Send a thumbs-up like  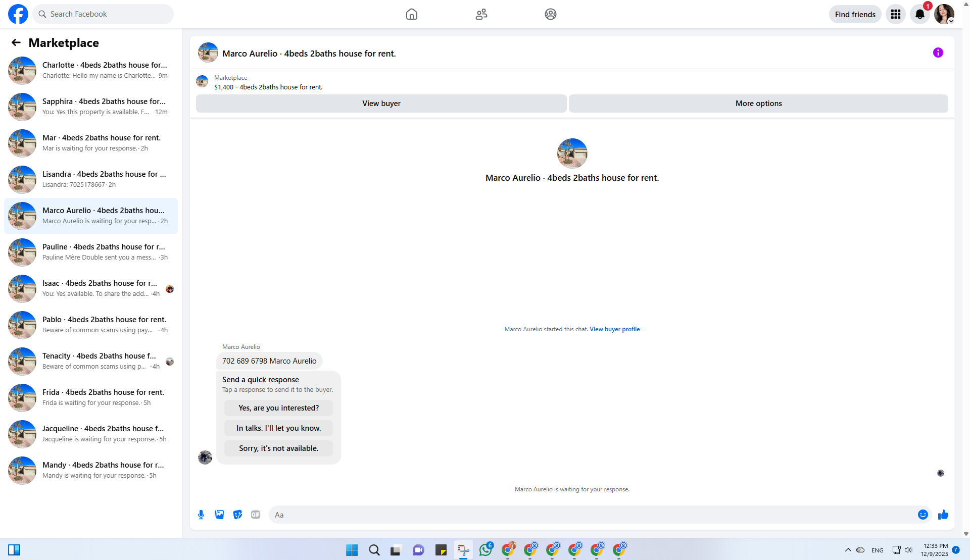click(x=943, y=515)
